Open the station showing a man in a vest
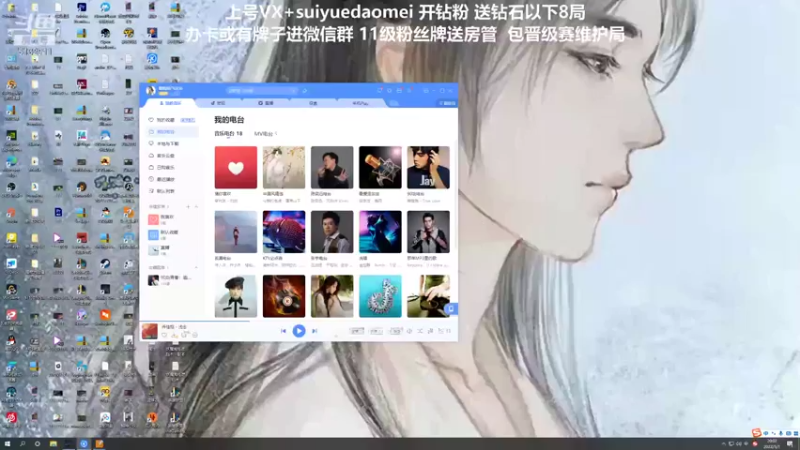This screenshot has width=800, height=450. click(x=332, y=232)
